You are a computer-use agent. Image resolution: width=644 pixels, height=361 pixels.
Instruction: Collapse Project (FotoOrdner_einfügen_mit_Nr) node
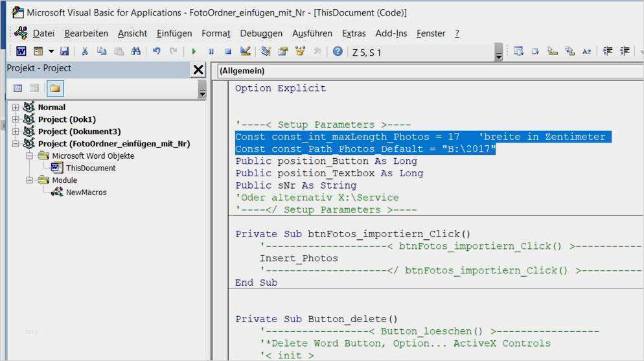coord(16,144)
